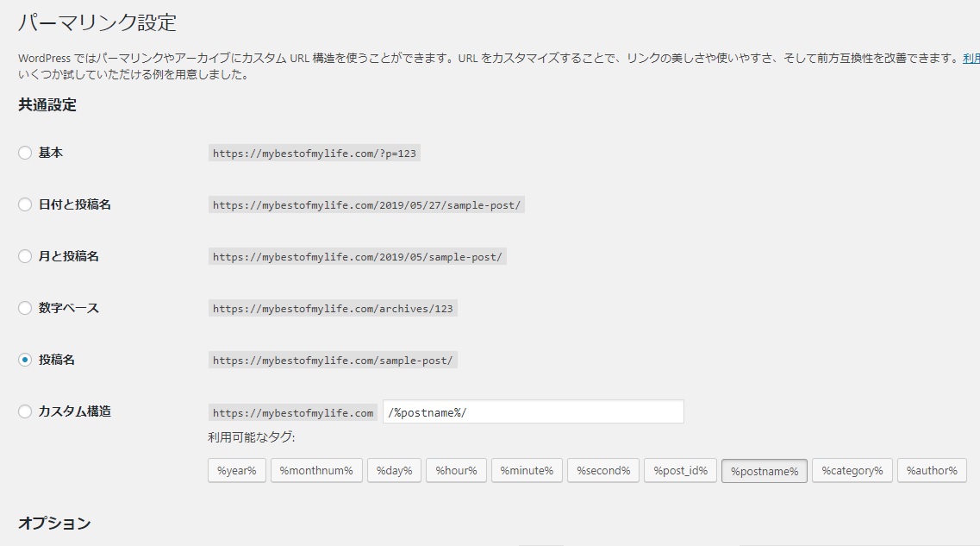Click the 基本 label text
Image resolution: width=980 pixels, height=546 pixels.
click(51, 153)
